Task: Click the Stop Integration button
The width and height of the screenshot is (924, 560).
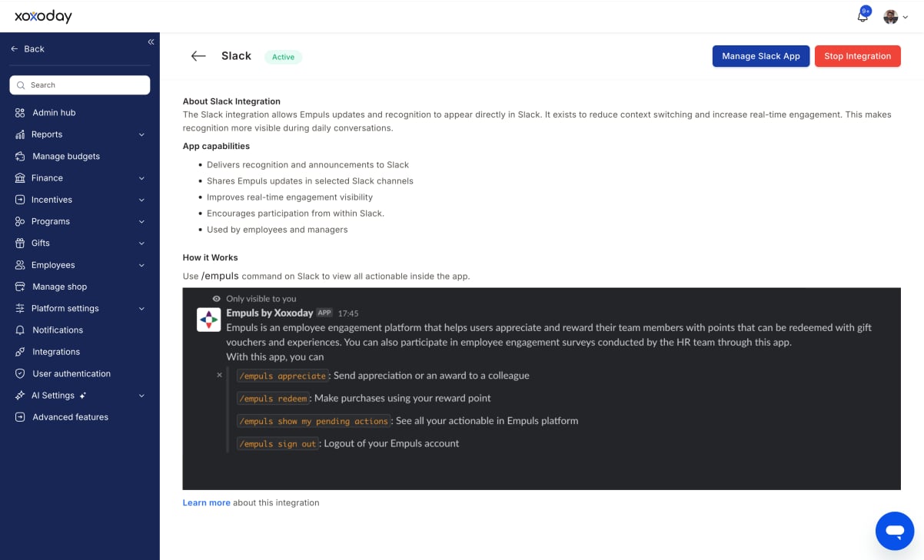Action: [857, 56]
